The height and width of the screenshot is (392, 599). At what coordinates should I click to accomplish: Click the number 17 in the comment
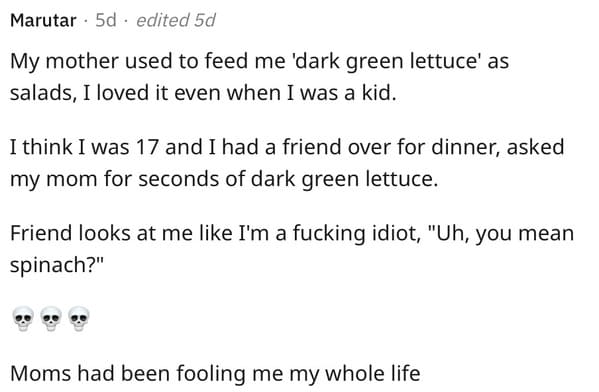coord(147,147)
